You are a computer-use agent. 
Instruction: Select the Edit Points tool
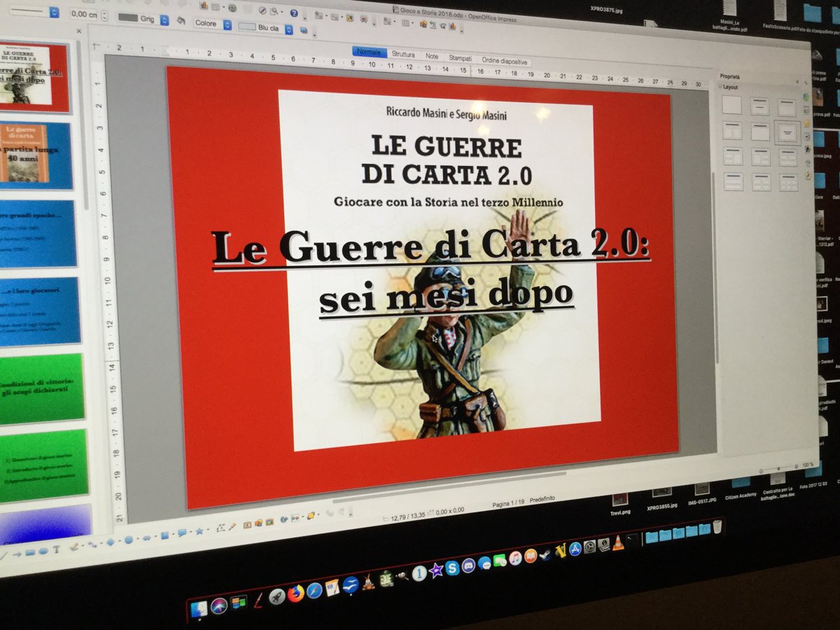[221, 528]
